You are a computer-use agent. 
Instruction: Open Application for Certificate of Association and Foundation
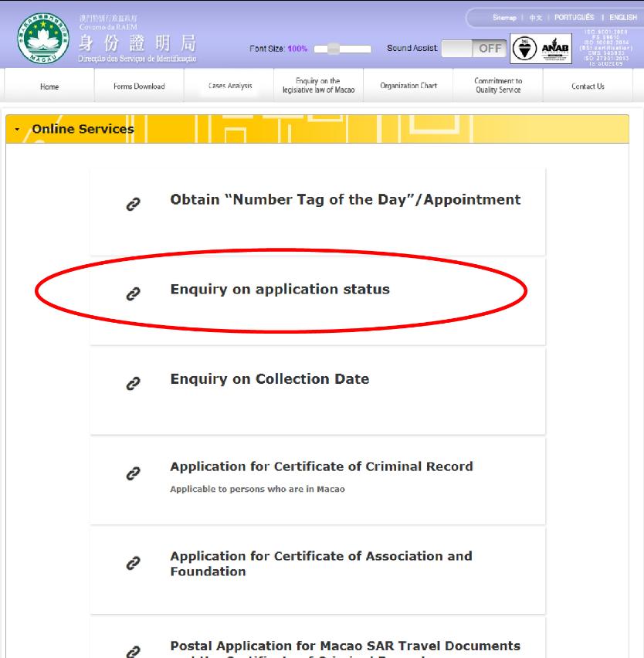pyautogui.click(x=321, y=564)
